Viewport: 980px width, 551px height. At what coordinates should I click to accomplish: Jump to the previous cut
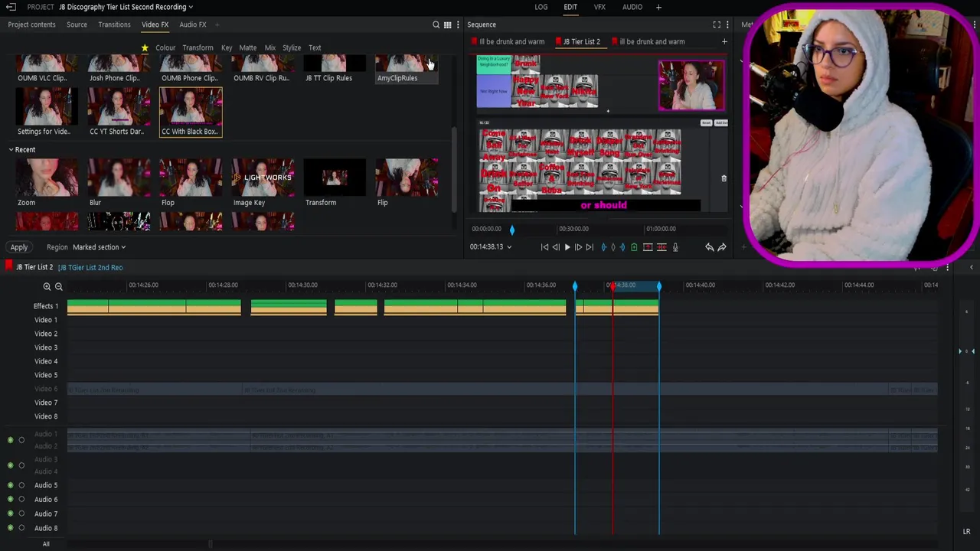point(544,247)
